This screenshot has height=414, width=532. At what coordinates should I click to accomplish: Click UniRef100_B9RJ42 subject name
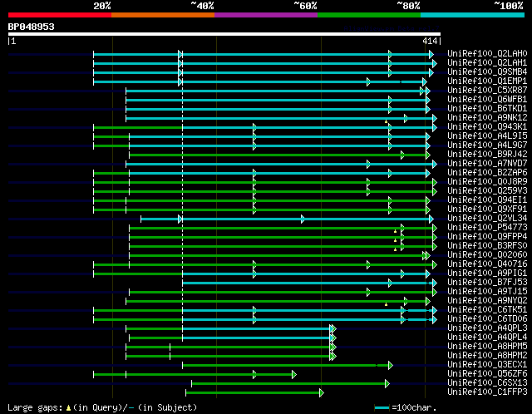click(487, 155)
